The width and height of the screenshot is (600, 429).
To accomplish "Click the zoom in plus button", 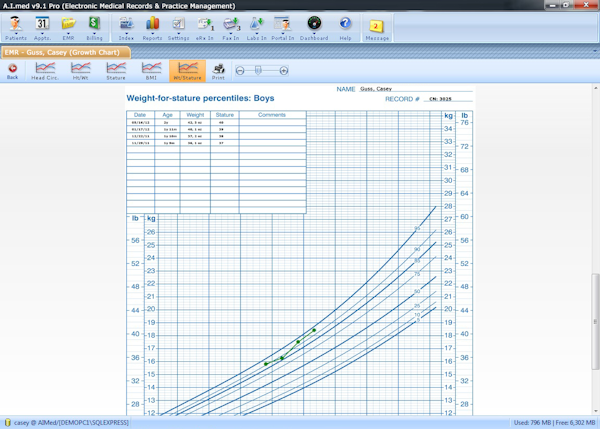I will [x=284, y=71].
